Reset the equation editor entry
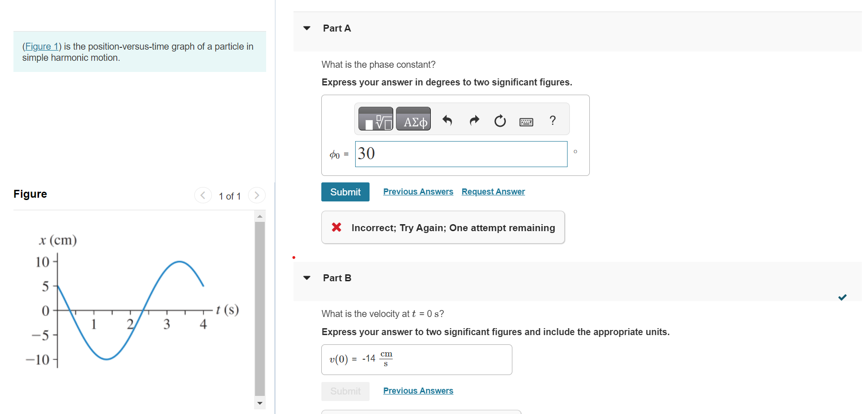The width and height of the screenshot is (868, 414). 500,120
